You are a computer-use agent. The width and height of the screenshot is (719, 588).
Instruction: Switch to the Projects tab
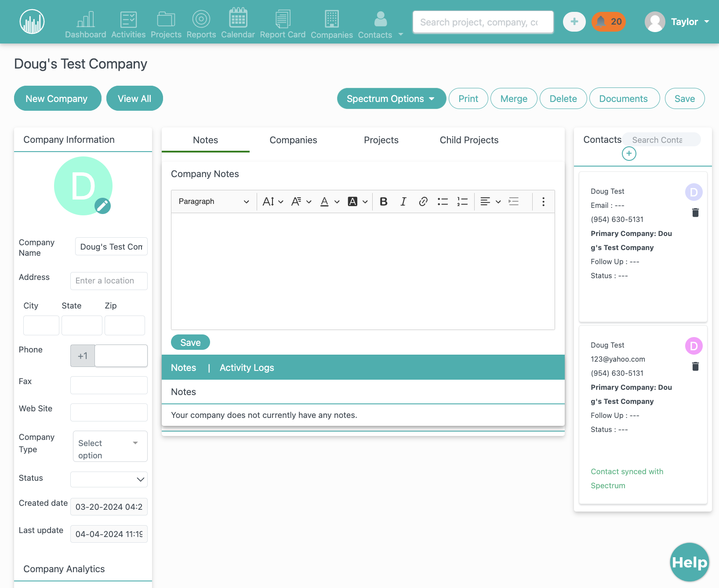[x=381, y=140]
